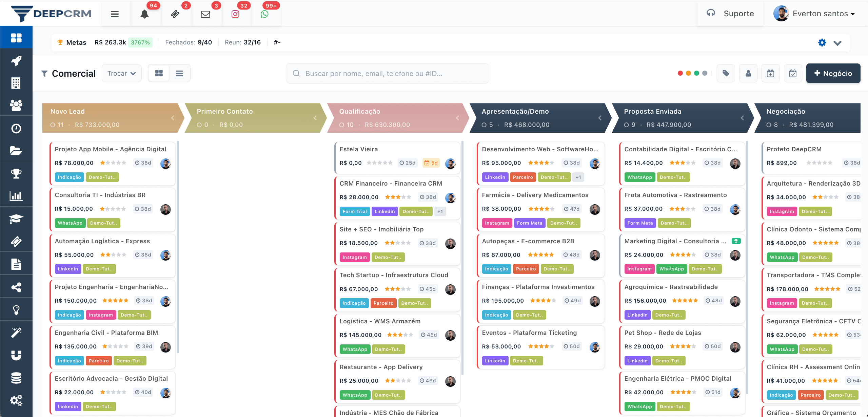This screenshot has width=868, height=417.
Task: Open the Trocar pipeline dropdown
Action: (121, 73)
